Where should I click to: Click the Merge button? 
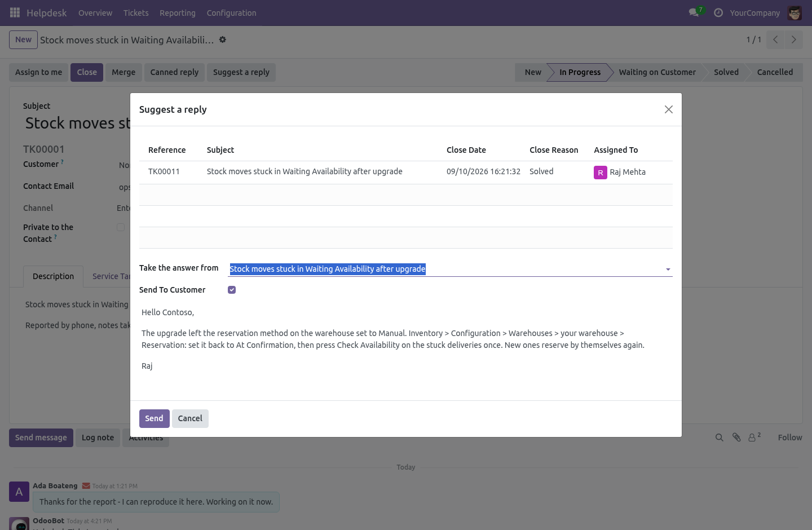[123, 72]
